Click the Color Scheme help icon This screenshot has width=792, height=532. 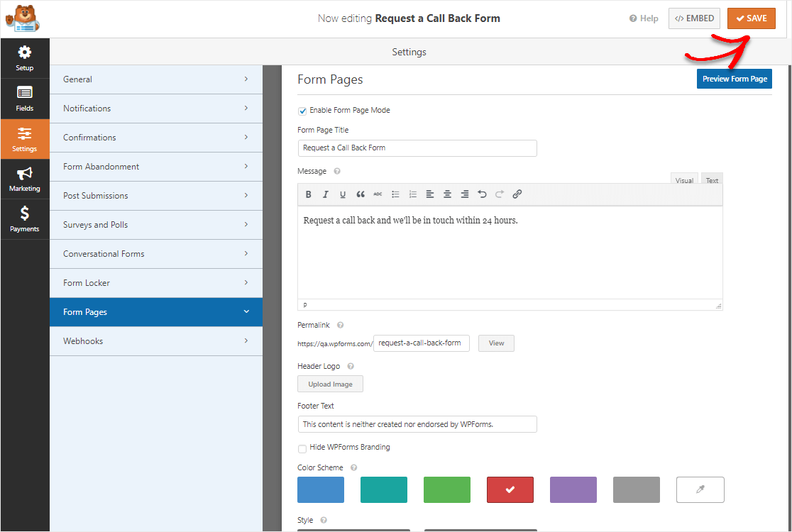click(353, 467)
